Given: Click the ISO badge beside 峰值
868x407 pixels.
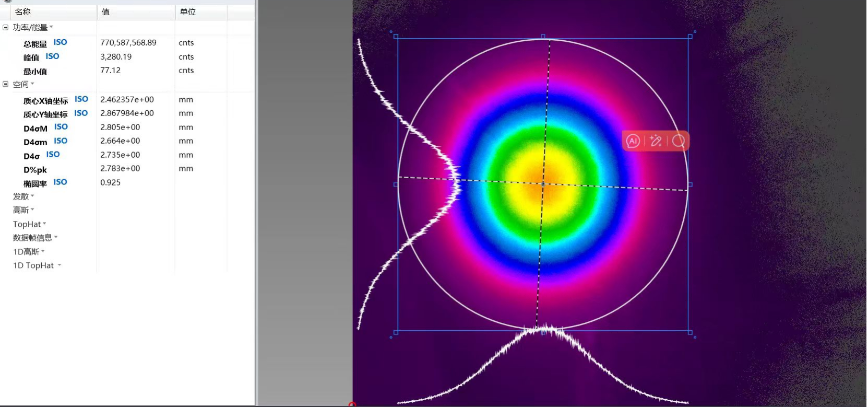Looking at the screenshot, I should 52,56.
